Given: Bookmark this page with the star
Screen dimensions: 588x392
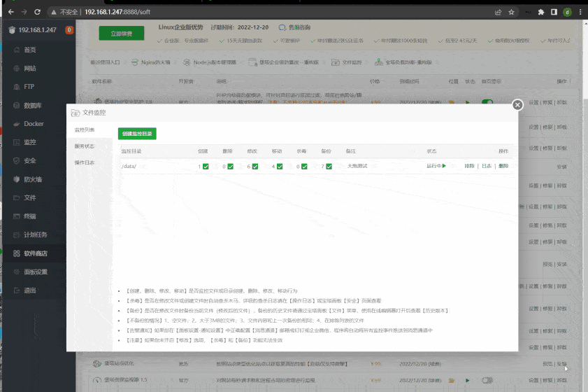Looking at the screenshot, I should 511,12.
